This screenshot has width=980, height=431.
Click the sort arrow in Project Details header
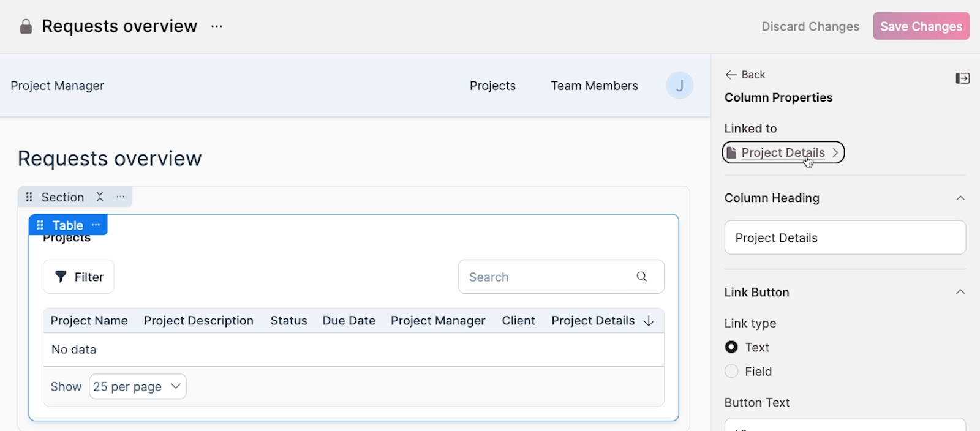coord(649,321)
